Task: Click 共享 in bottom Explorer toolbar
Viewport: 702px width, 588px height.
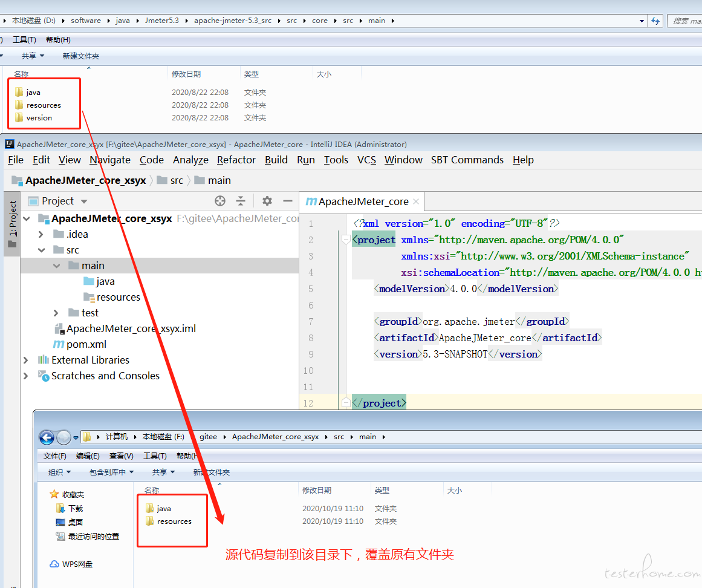Action: [x=163, y=472]
